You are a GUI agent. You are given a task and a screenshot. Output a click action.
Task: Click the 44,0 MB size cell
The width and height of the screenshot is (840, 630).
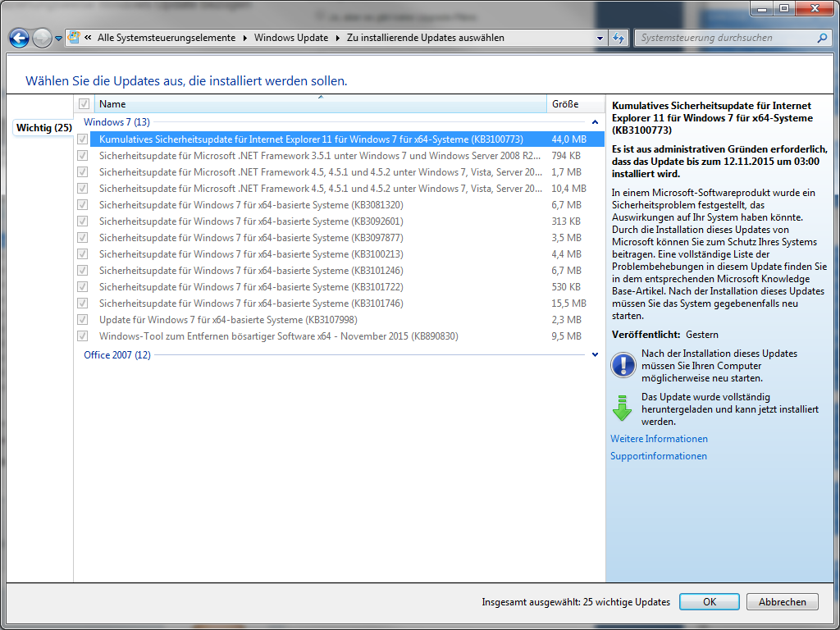569,139
